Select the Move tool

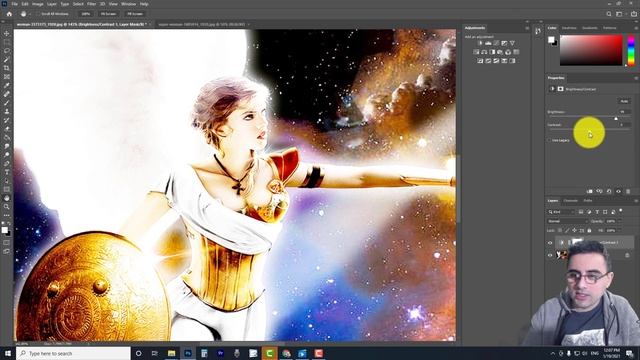coord(7,33)
